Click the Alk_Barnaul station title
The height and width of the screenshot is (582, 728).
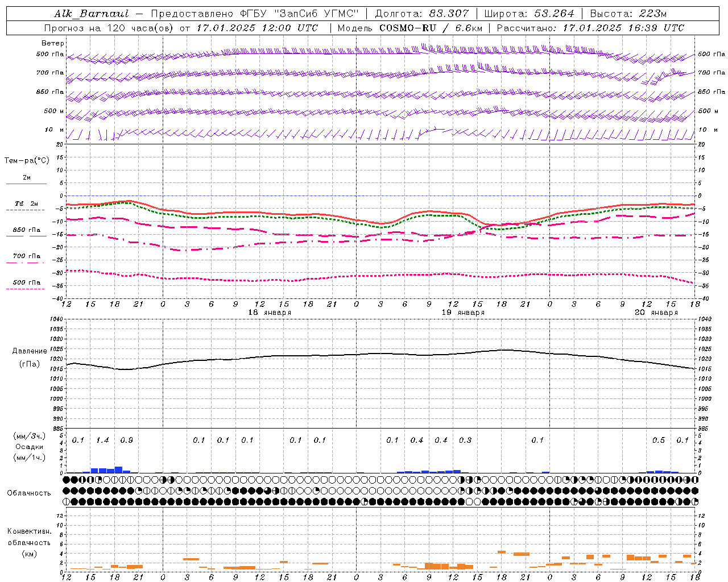(92, 14)
